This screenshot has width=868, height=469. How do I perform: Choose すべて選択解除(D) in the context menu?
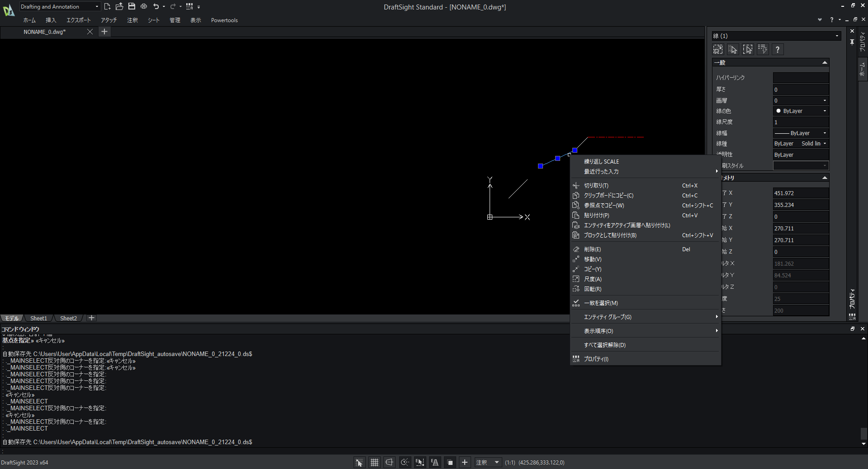[645, 345]
